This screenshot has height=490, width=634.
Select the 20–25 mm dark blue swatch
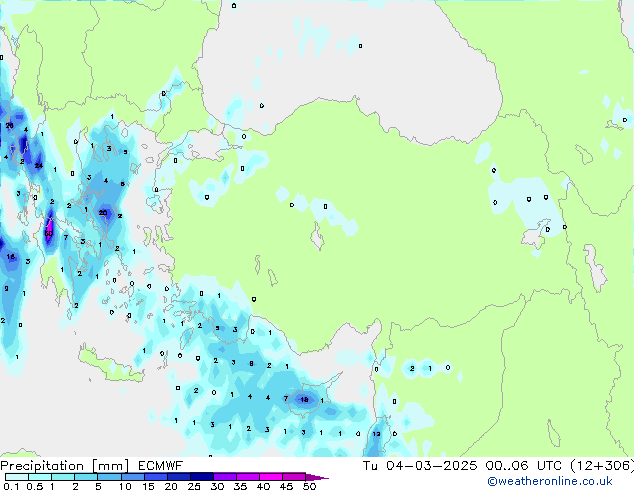(179, 477)
